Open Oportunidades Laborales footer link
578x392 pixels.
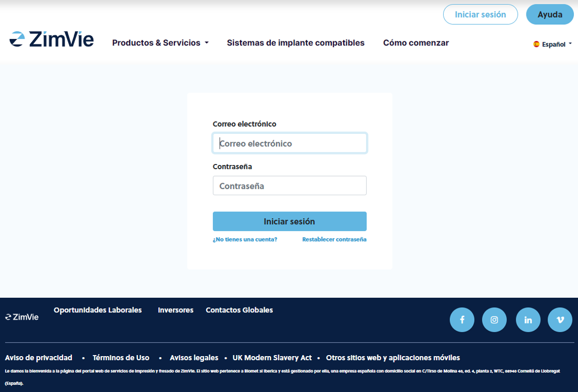pyautogui.click(x=97, y=310)
